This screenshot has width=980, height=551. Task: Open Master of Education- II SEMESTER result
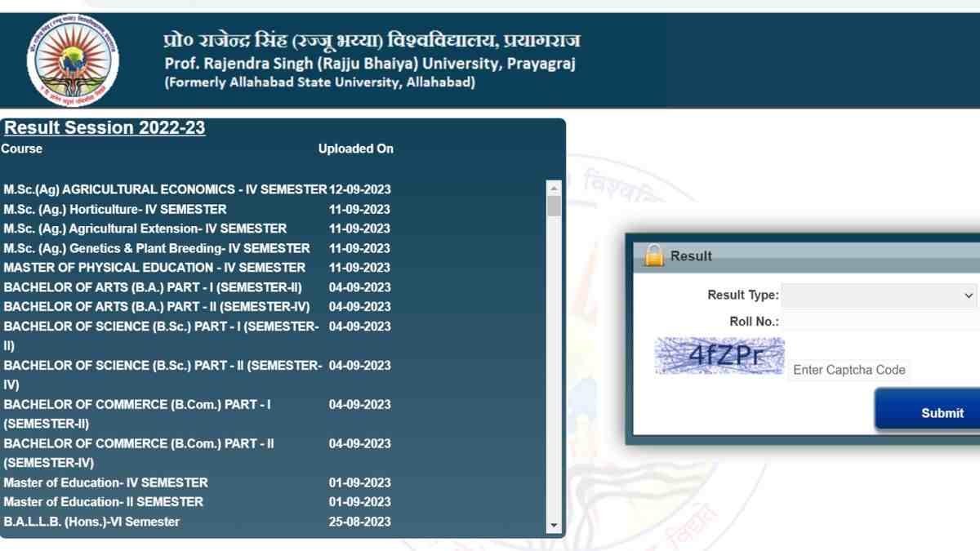coord(103,502)
